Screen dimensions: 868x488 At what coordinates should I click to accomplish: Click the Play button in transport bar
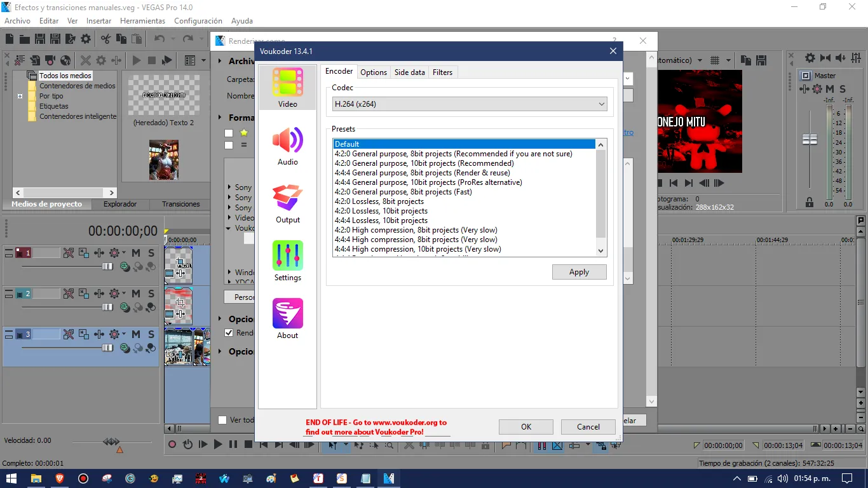pyautogui.click(x=218, y=445)
